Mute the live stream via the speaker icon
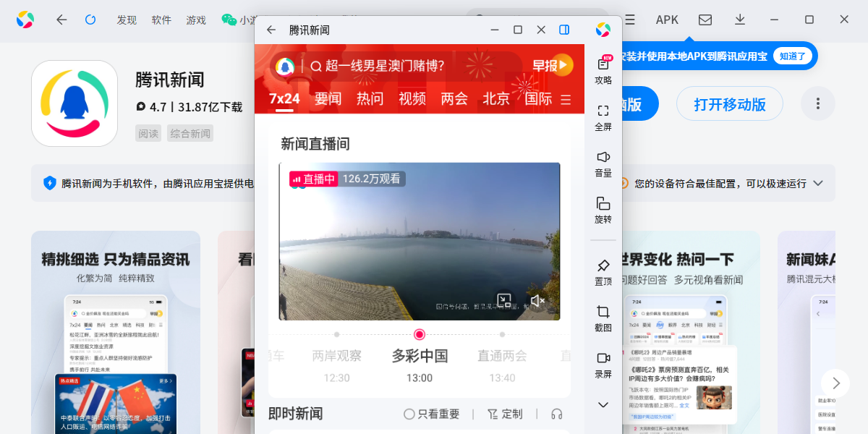The height and width of the screenshot is (434, 868). pos(537,301)
